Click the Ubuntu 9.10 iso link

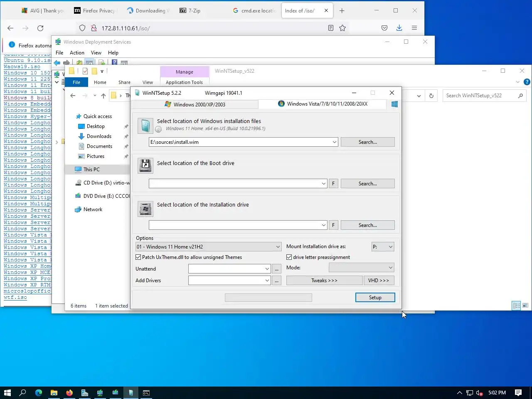(x=27, y=61)
